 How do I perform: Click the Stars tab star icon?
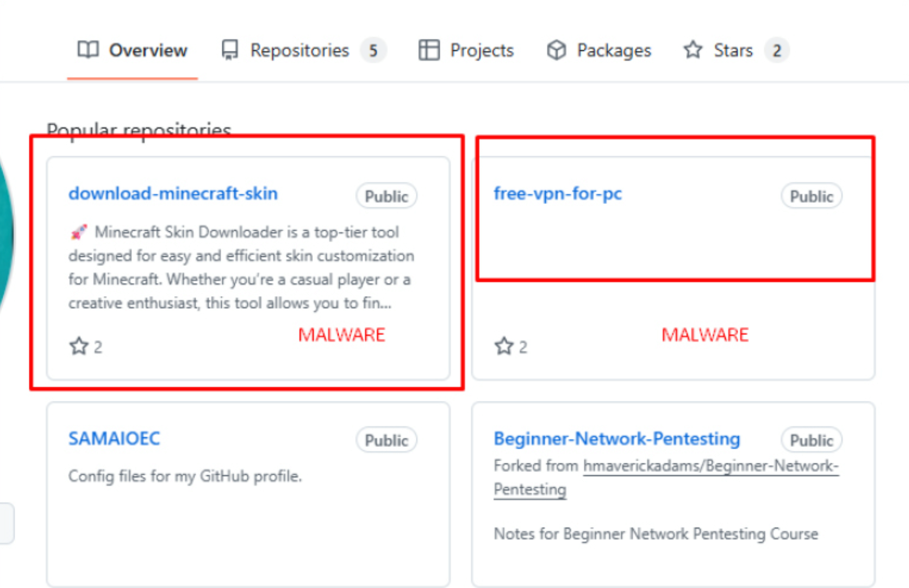(692, 50)
